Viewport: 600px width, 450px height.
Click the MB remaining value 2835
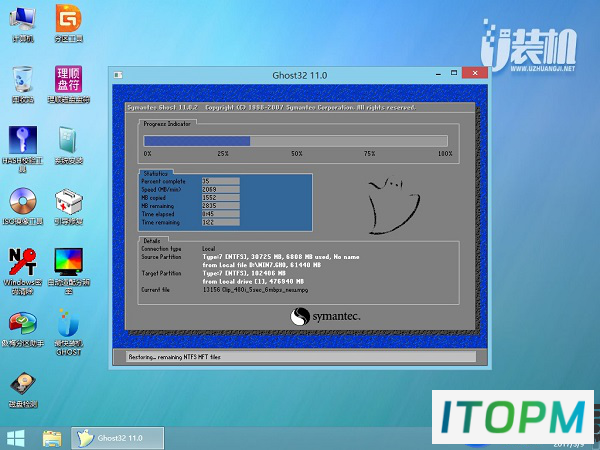[220, 205]
